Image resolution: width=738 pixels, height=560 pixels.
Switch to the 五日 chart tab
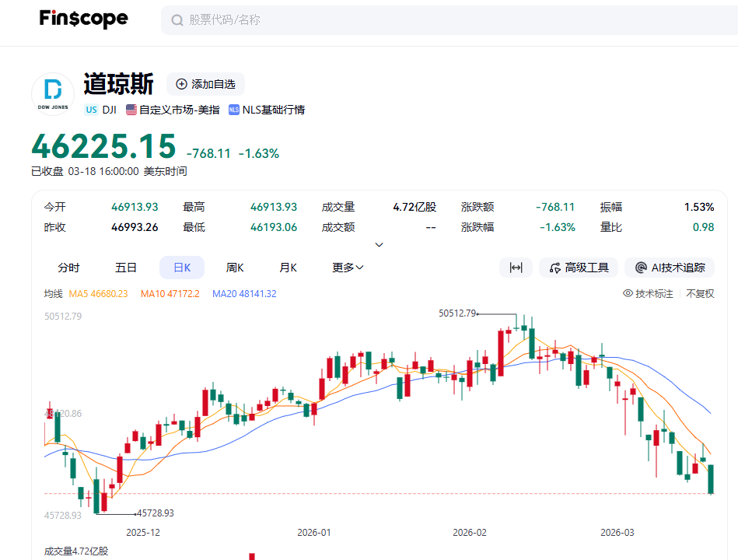click(x=126, y=268)
